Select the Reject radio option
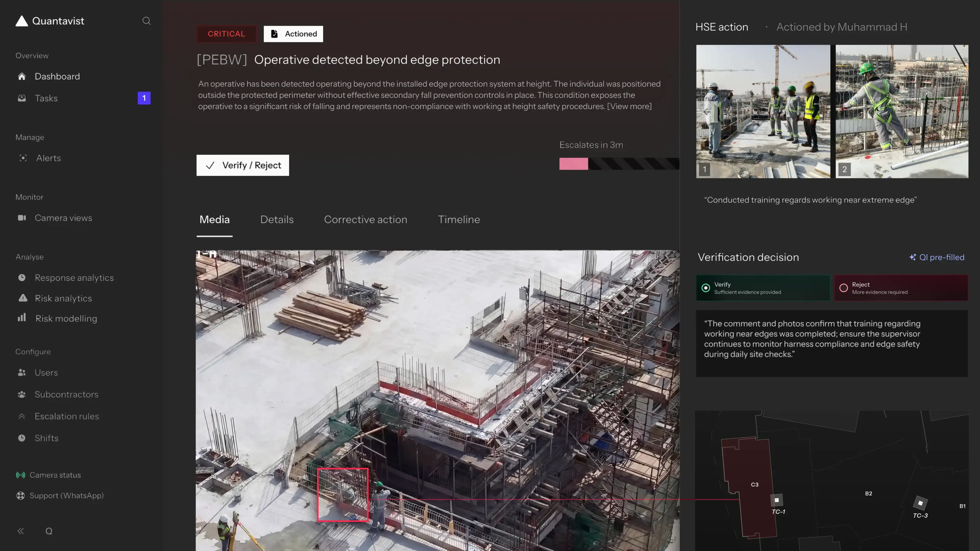This screenshot has width=980, height=551. click(843, 288)
